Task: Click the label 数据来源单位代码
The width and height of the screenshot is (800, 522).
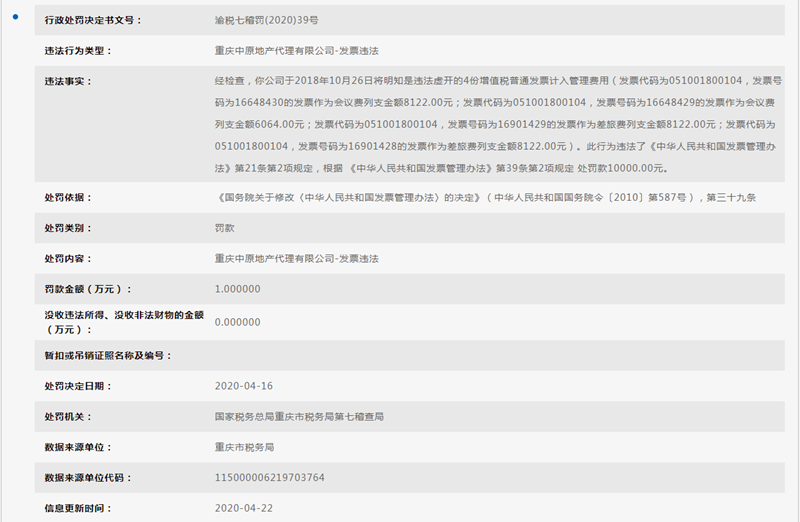Action: 88,478
